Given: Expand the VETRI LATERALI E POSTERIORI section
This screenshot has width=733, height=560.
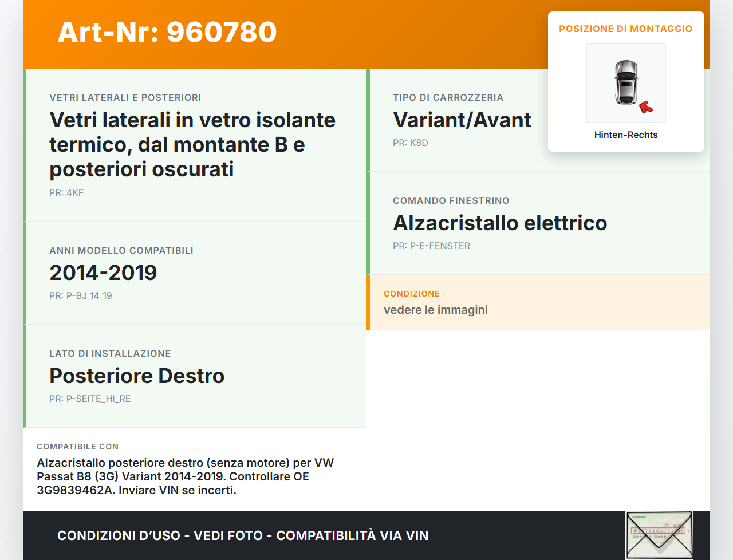Looking at the screenshot, I should pyautogui.click(x=125, y=97).
